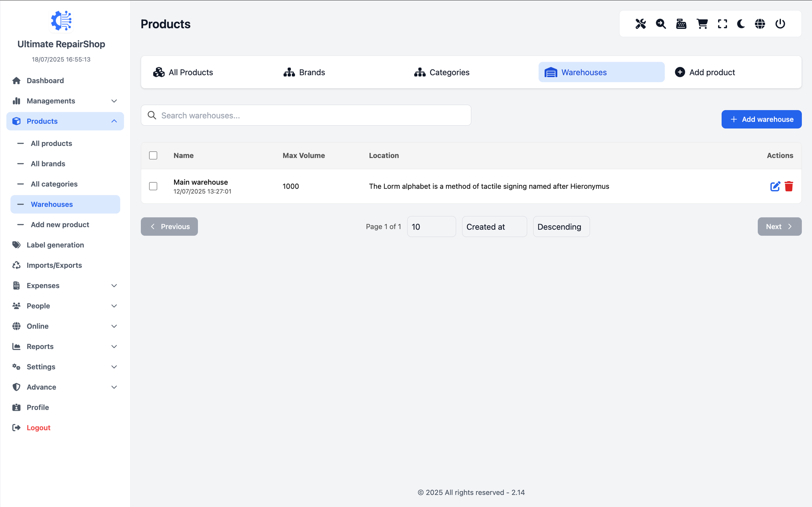This screenshot has height=507, width=812.
Task: Open the Created at sort dropdown
Action: coord(494,227)
